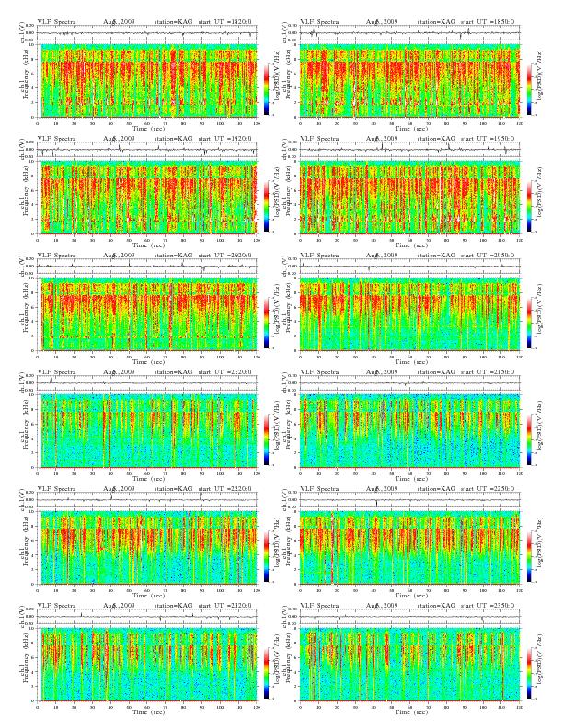Click "VLF Spectra" heading of the 2320:0 panel
The image size is (563, 728).
pos(56,606)
